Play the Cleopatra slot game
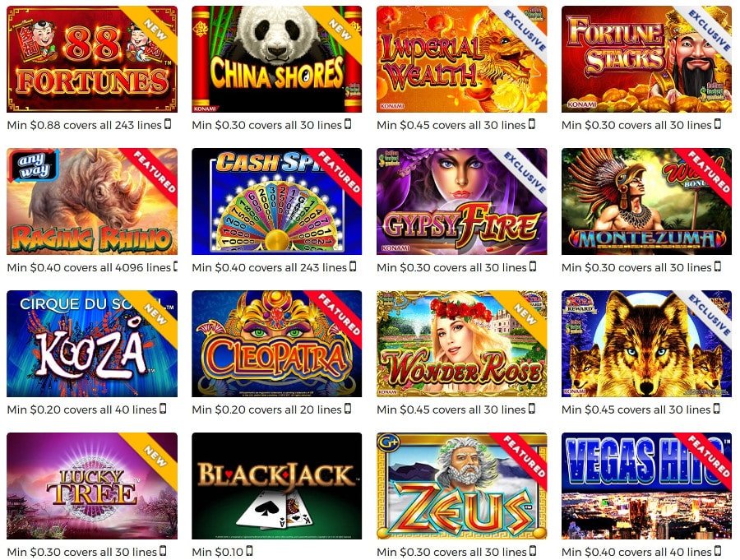 tap(276, 344)
